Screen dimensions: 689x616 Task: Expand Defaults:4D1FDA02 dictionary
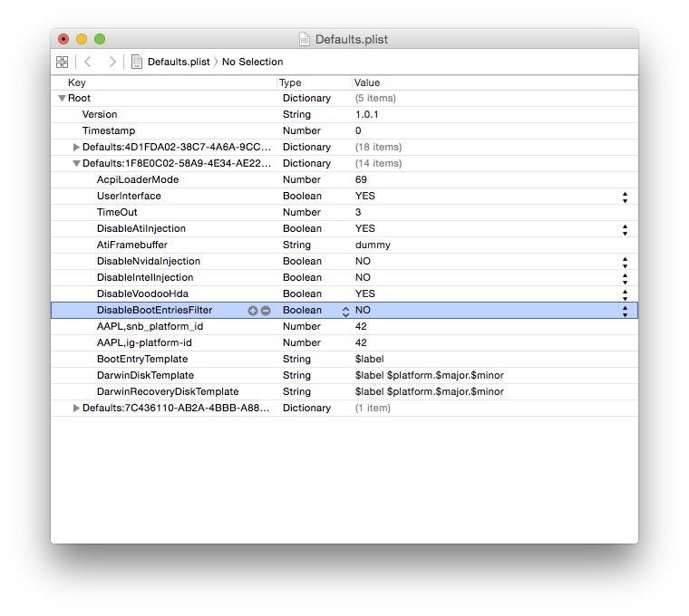click(76, 147)
